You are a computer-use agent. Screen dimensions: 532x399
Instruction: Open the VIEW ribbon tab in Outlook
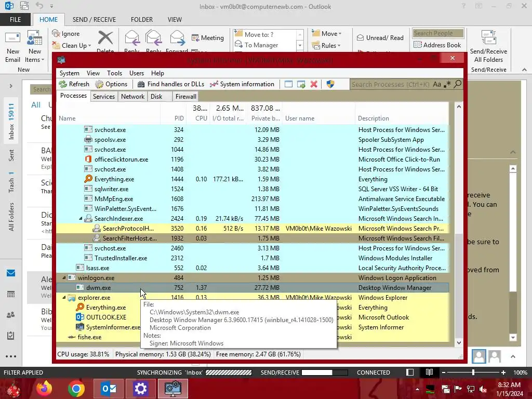click(x=175, y=19)
